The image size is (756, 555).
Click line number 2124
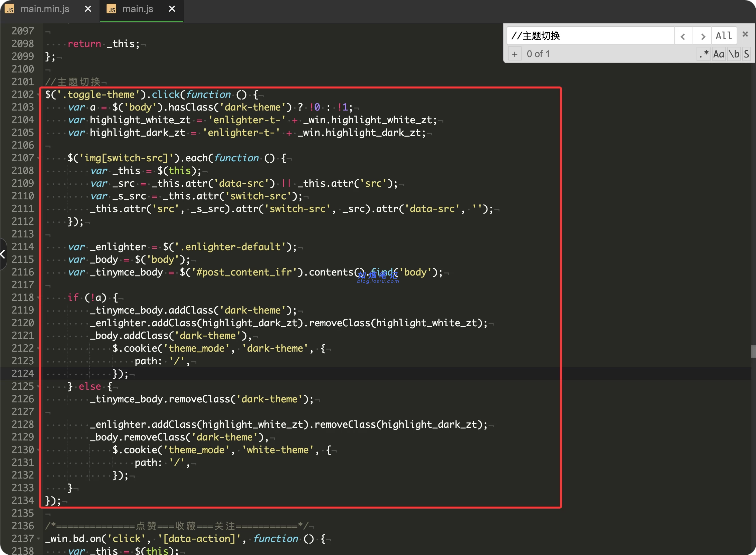[23, 374]
